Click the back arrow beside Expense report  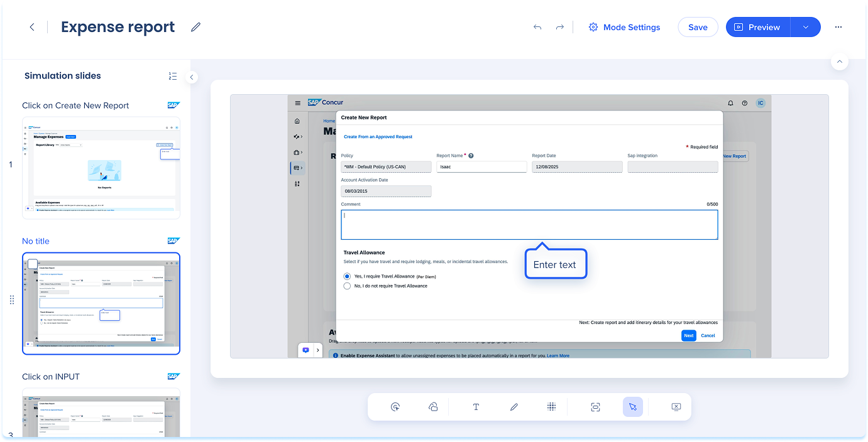(32, 27)
